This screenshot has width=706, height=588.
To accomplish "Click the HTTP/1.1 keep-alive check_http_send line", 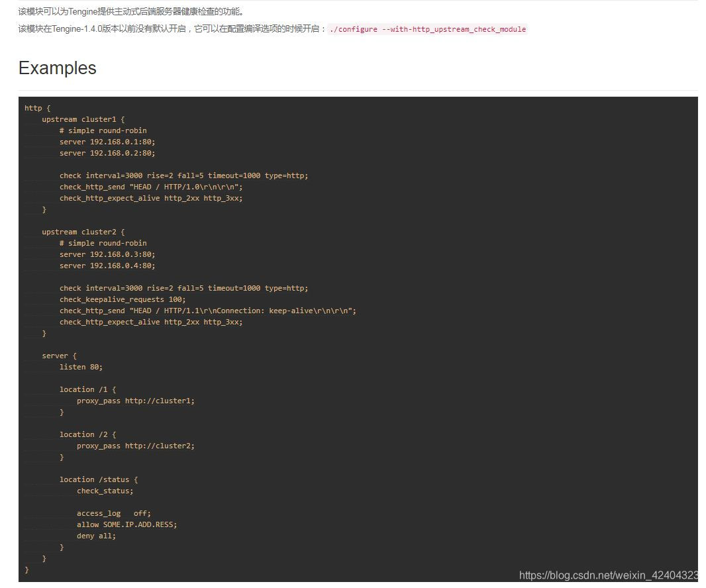I will pyautogui.click(x=207, y=311).
